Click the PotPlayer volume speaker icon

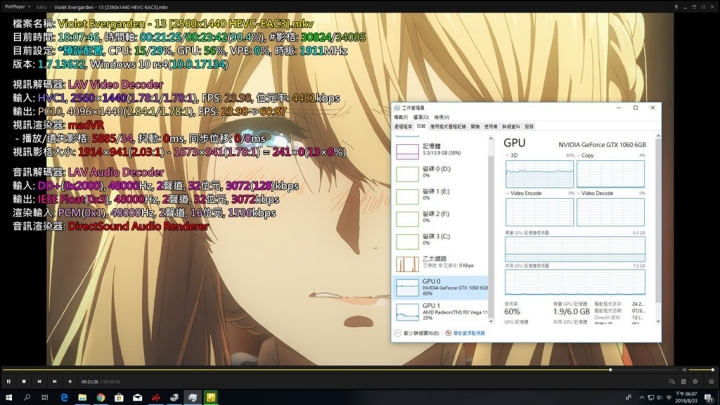(685, 370)
